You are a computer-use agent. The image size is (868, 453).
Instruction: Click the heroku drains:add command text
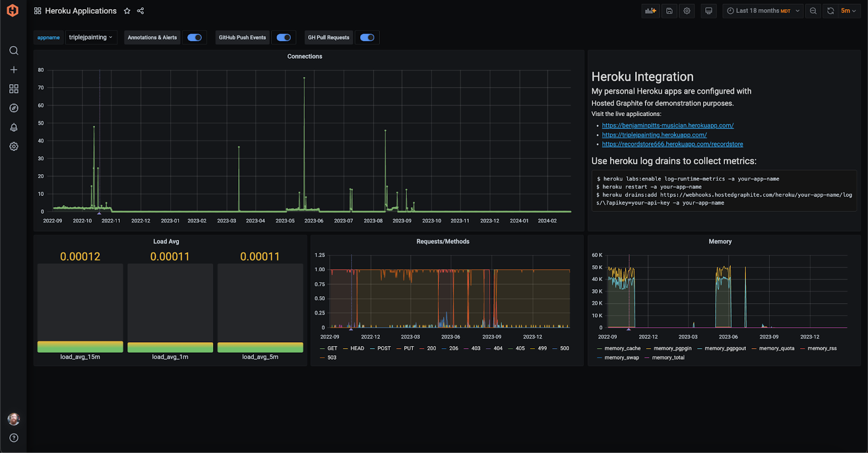[724, 199]
